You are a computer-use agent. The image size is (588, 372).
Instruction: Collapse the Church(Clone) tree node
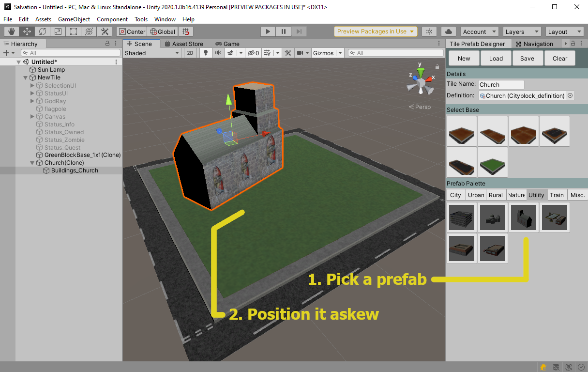[32, 163]
